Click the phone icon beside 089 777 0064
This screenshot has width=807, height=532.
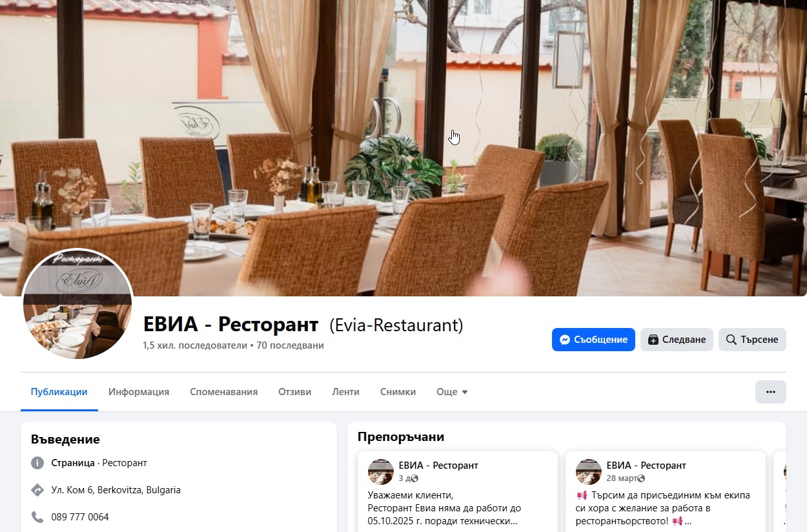click(37, 517)
